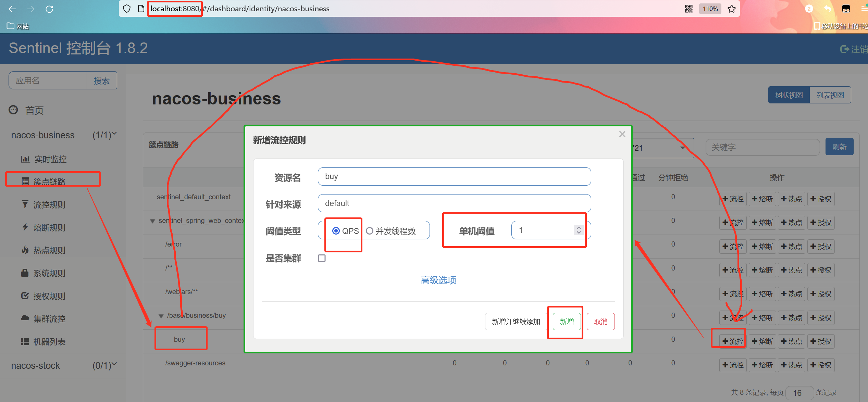
Task: Click the browser back arrow
Action: pos(12,9)
